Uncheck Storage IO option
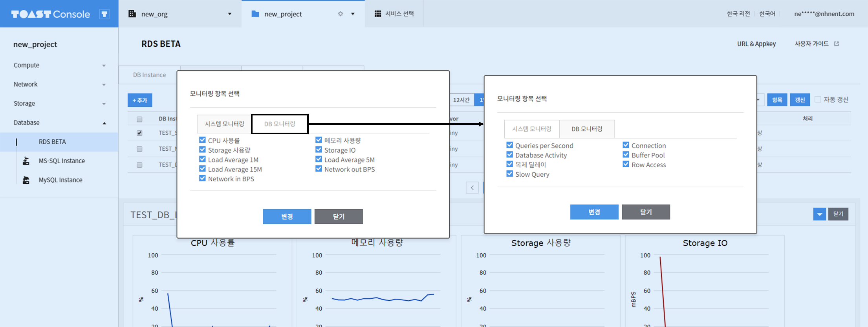Image resolution: width=868 pixels, height=327 pixels. (319, 150)
